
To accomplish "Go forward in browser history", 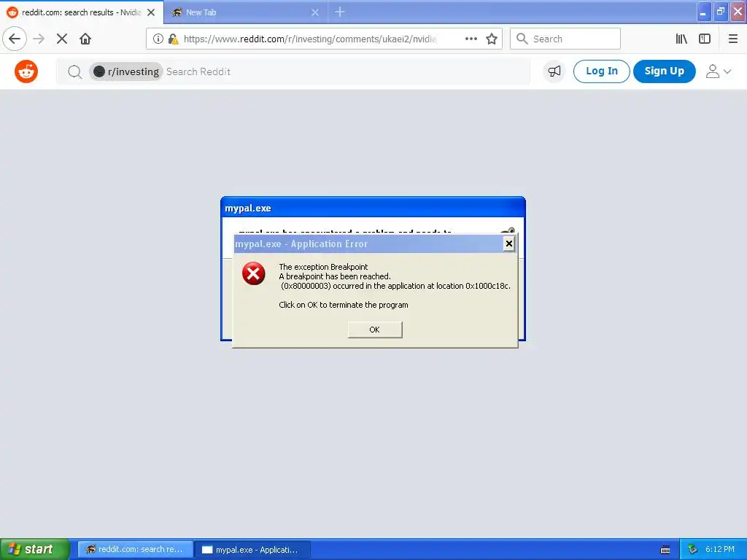I will [39, 39].
